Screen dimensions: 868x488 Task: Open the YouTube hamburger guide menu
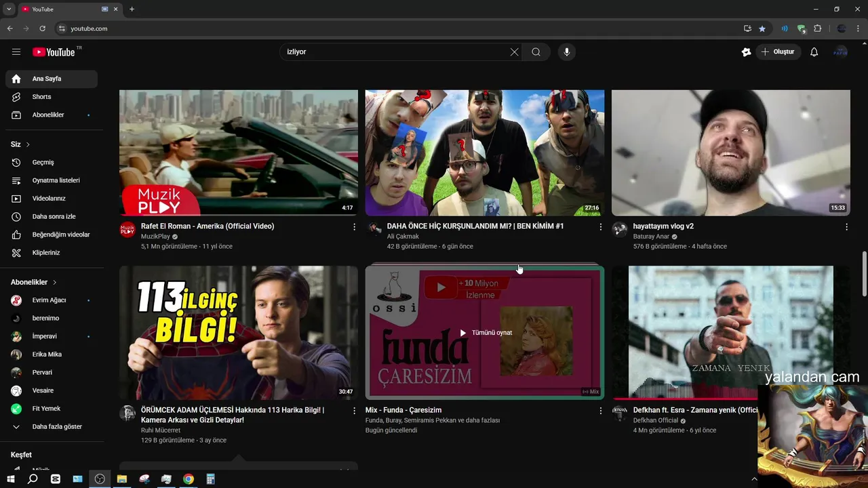tap(16, 52)
